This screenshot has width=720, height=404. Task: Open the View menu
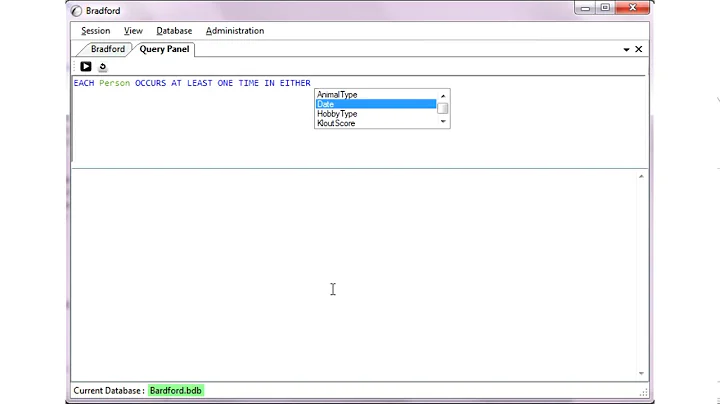[x=133, y=31]
